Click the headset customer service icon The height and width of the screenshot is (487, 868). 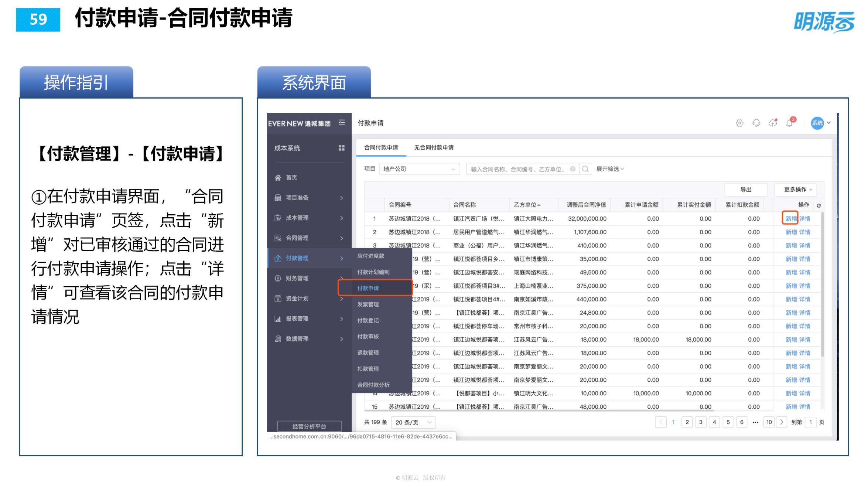point(756,123)
